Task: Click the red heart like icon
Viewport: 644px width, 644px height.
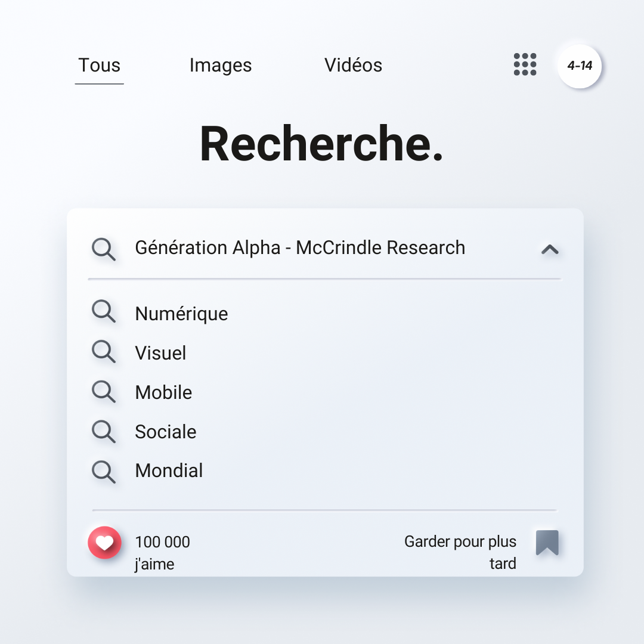Action: [x=104, y=543]
